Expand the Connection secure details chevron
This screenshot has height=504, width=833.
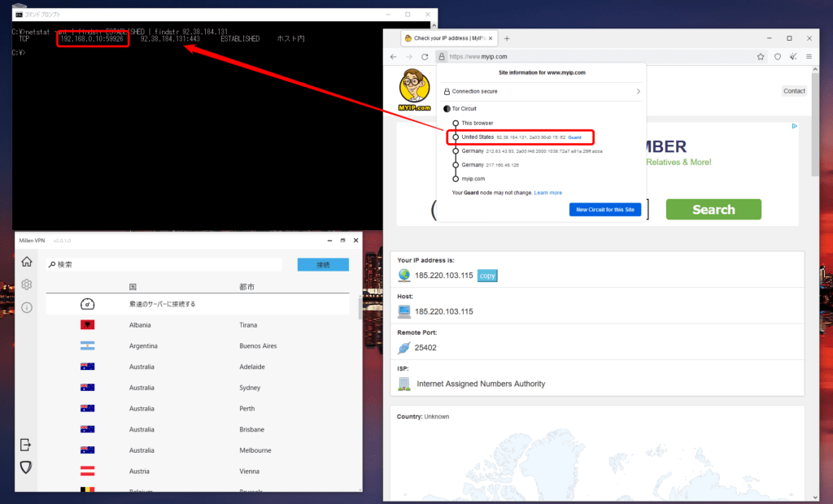(638, 91)
